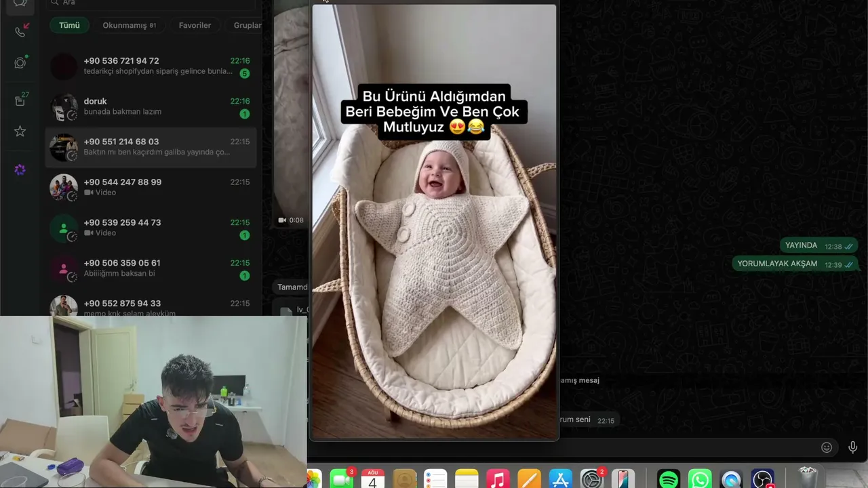Click the baby video preview image
The width and height of the screenshot is (868, 488).
(434, 222)
